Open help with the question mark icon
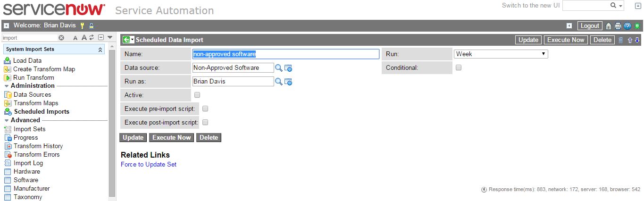Screen dimensions: 644x201 [627, 26]
